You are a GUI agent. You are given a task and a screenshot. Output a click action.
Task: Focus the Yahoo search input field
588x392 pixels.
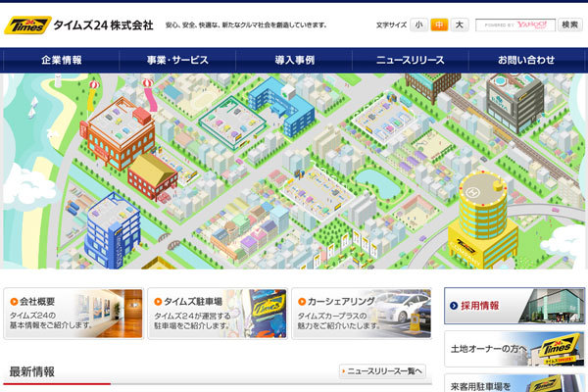click(x=514, y=24)
